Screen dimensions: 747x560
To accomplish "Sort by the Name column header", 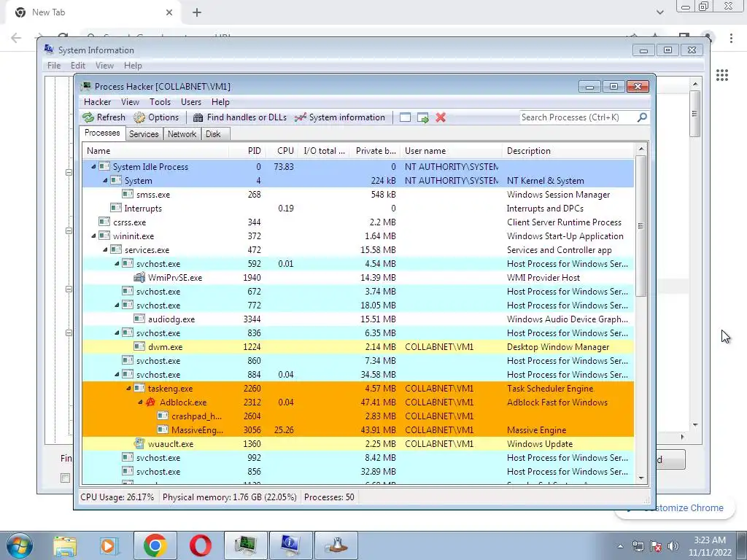I will coord(155,151).
